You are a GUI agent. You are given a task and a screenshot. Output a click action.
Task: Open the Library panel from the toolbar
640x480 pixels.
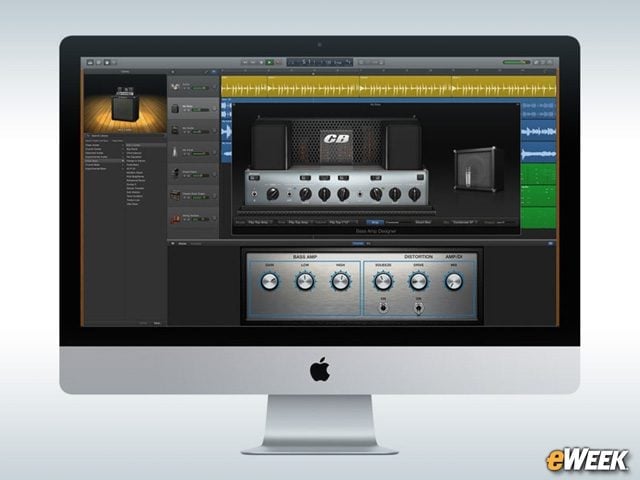pyautogui.click(x=90, y=62)
